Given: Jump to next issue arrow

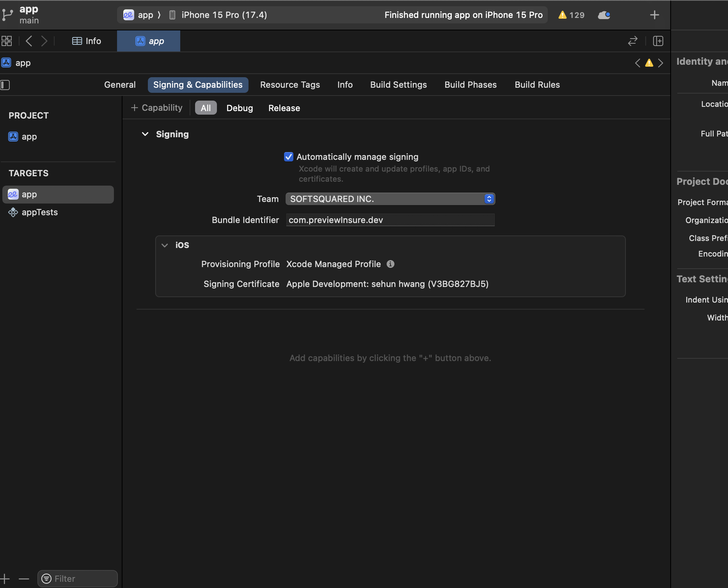Looking at the screenshot, I should (x=661, y=63).
